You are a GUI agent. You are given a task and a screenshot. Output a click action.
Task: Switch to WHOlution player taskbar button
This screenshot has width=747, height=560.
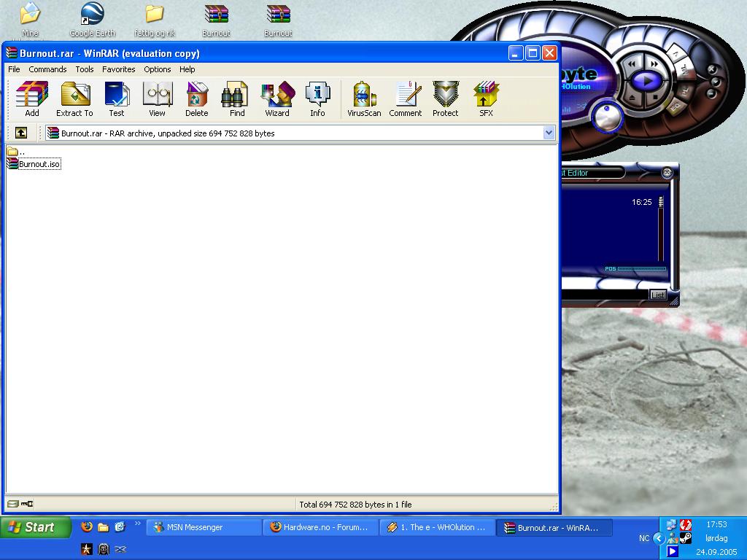click(x=437, y=527)
